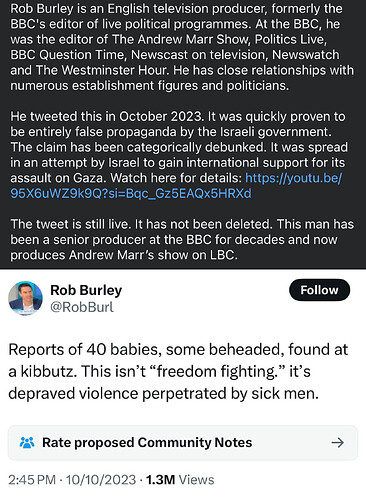The height and width of the screenshot is (500, 366).
Task: Click the Views label beside 1.3M
Action: pyautogui.click(x=196, y=480)
